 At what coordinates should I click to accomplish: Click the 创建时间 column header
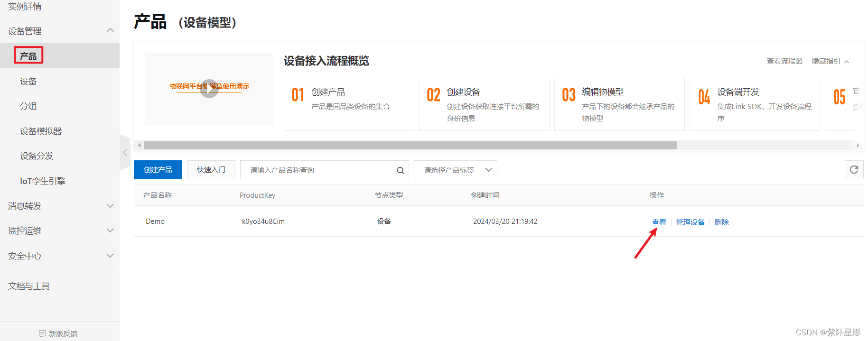point(485,195)
